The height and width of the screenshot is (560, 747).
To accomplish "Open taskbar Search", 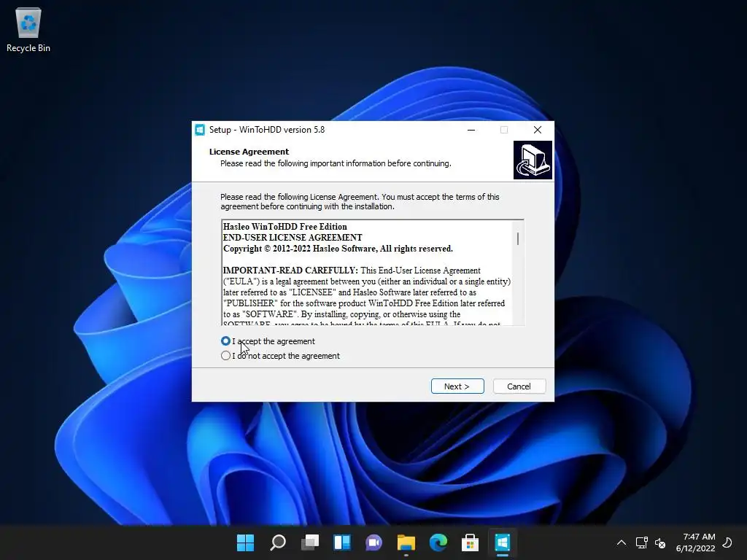I will point(278,542).
